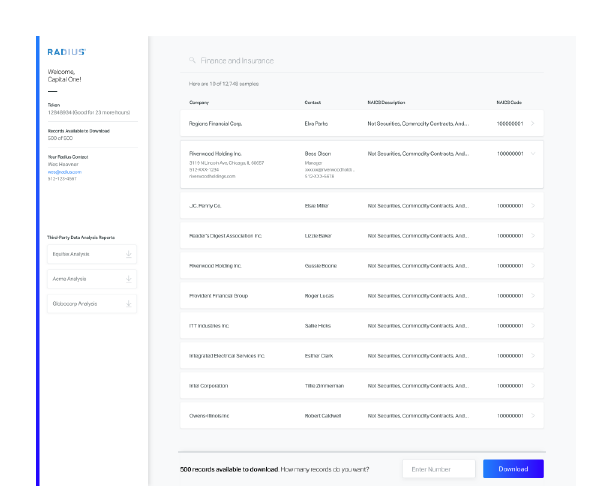Screen dimensions: 612x486
Task: Select the ITT Industries Inc. company name
Action: click(209, 326)
